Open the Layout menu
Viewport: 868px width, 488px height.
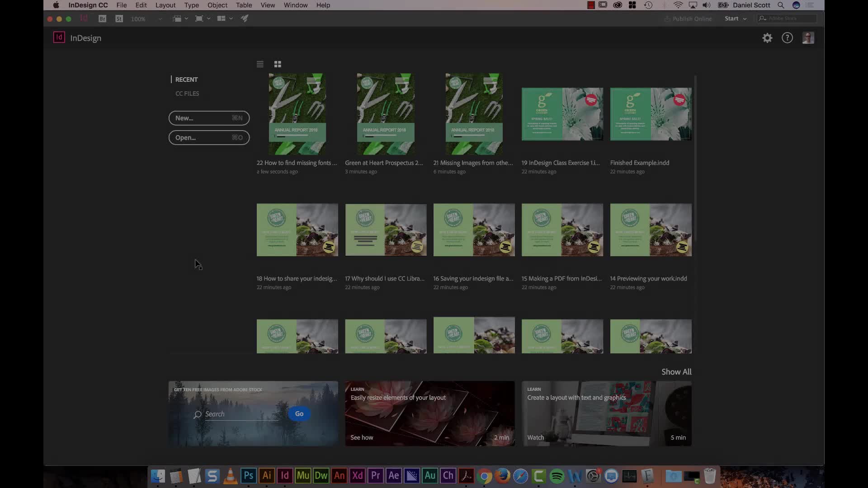tap(165, 5)
